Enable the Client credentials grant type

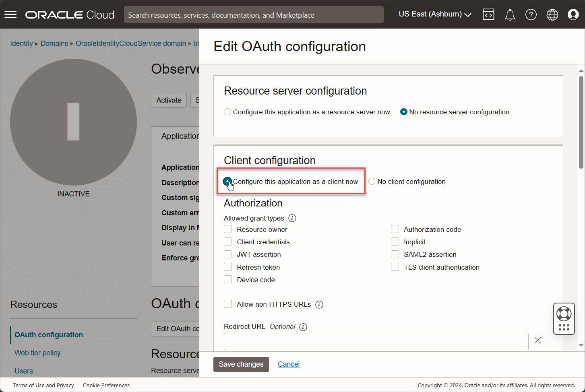(228, 241)
